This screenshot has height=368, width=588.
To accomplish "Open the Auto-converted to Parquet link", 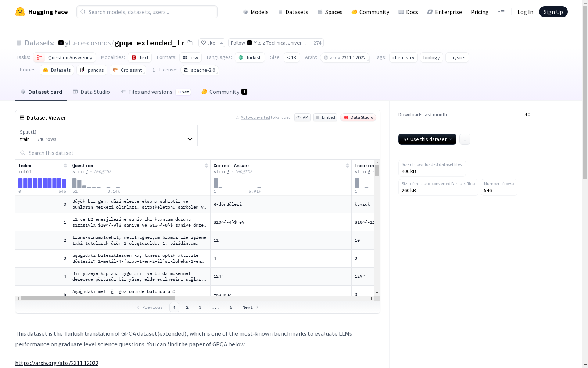I will (262, 117).
